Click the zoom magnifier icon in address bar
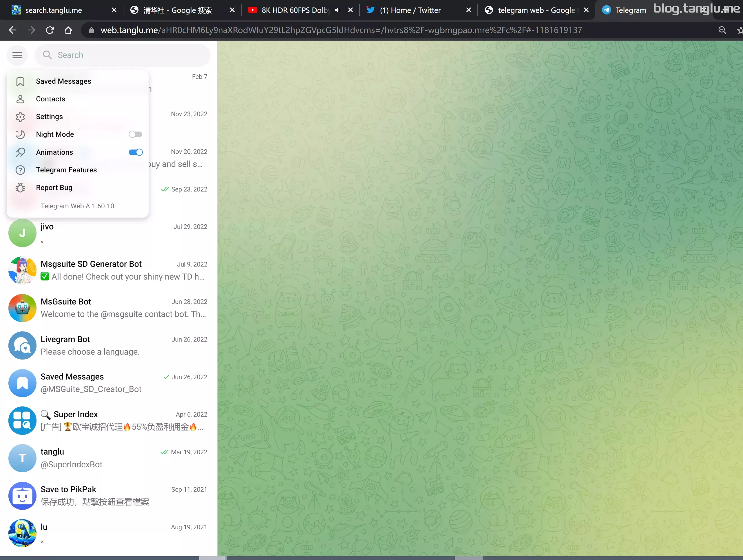This screenshot has width=743, height=560. click(x=722, y=30)
